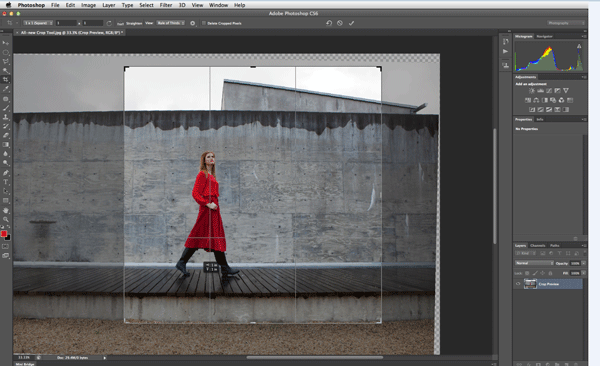Add a Hue/Saturation adjustment
This screenshot has width=600, height=366.
(528, 100)
